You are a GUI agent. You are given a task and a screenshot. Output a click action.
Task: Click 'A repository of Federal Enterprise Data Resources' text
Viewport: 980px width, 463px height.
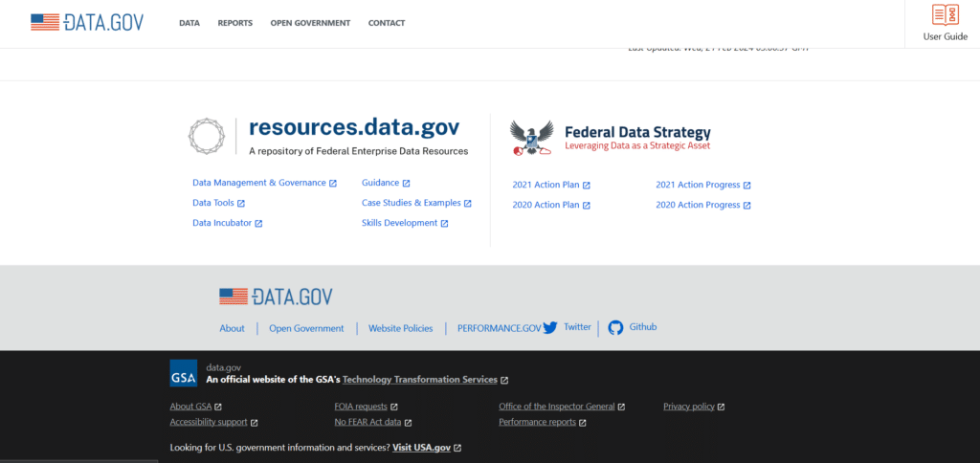click(x=358, y=151)
